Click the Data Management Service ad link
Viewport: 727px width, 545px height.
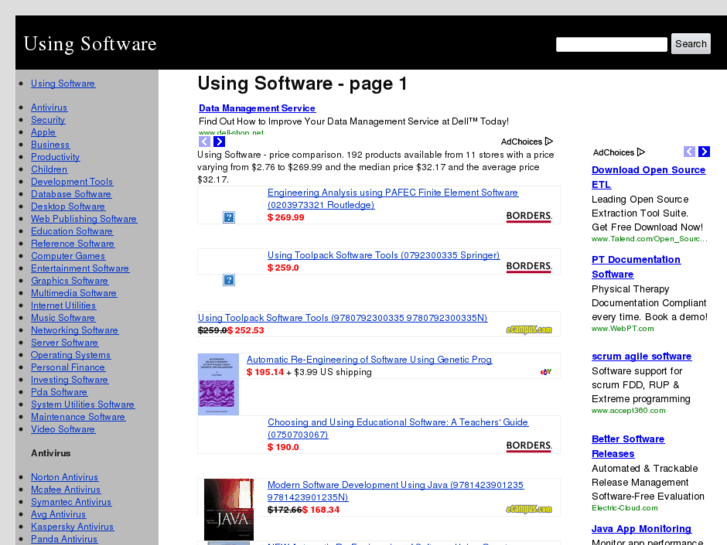(257, 108)
